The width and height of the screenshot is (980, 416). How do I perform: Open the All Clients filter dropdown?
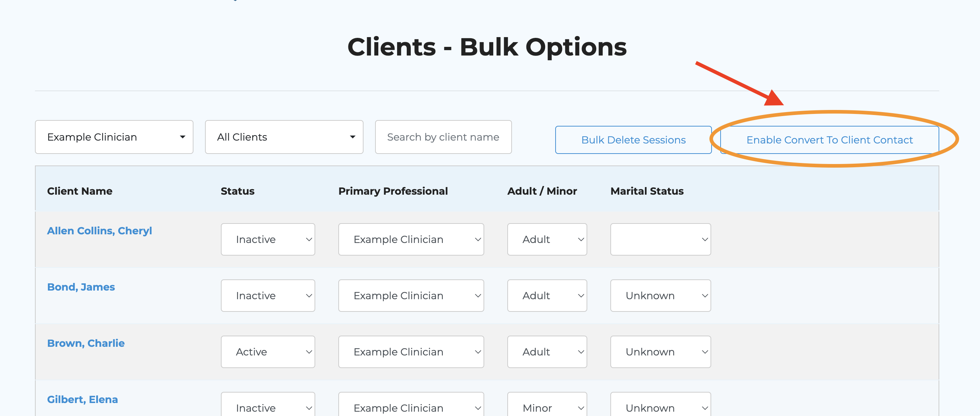284,137
